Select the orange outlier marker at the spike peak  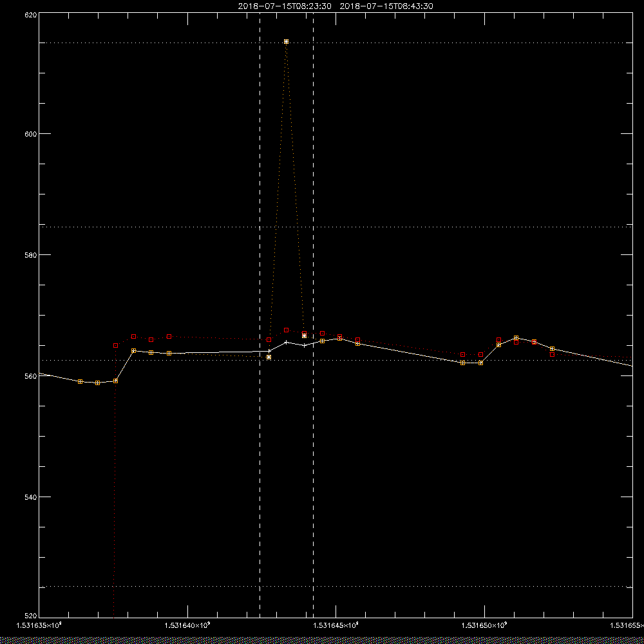tap(287, 41)
